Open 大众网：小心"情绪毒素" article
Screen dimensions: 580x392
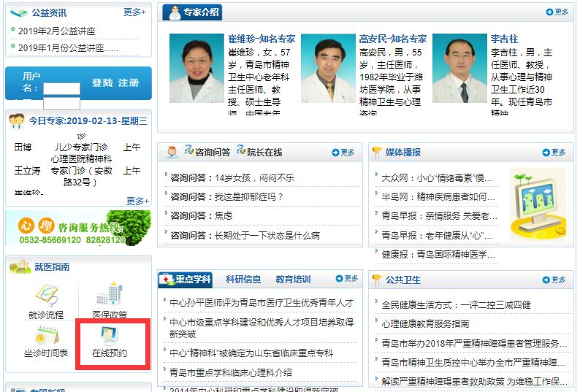(437, 178)
